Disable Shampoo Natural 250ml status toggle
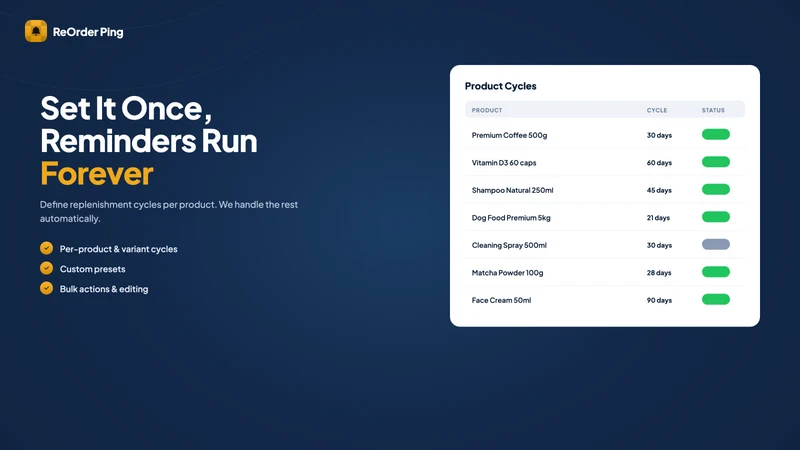Screen dimensions: 800x450 tap(715, 190)
